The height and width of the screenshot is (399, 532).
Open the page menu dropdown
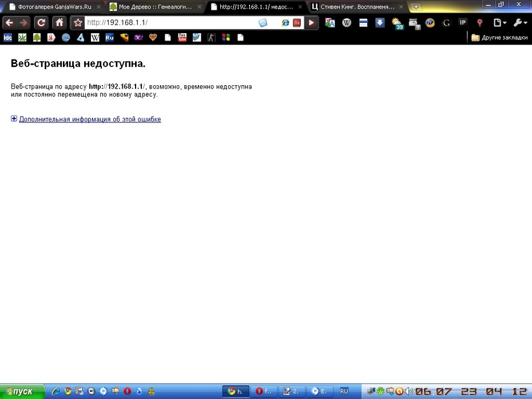[x=500, y=23]
